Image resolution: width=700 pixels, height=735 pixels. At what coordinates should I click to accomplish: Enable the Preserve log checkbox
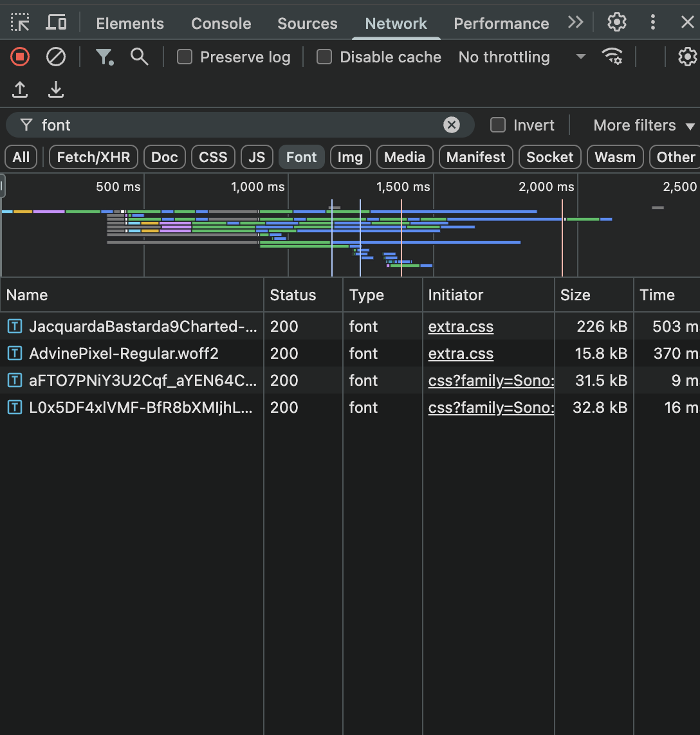185,57
